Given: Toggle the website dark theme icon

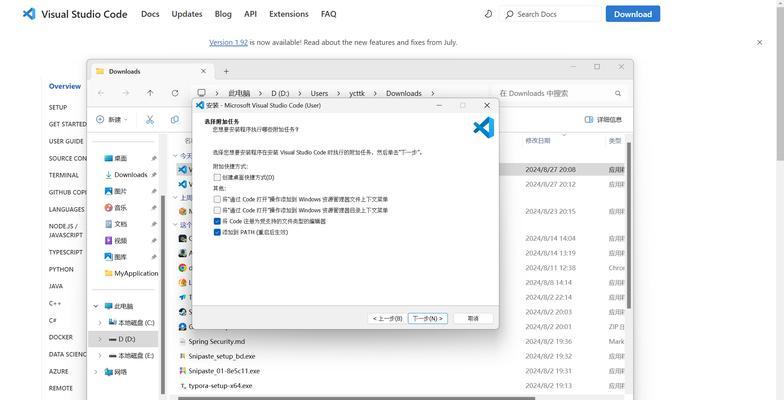Looking at the screenshot, I should (x=488, y=14).
